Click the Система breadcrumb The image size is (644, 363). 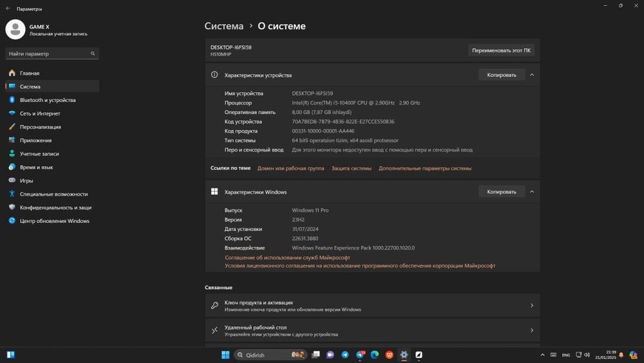[x=224, y=26]
